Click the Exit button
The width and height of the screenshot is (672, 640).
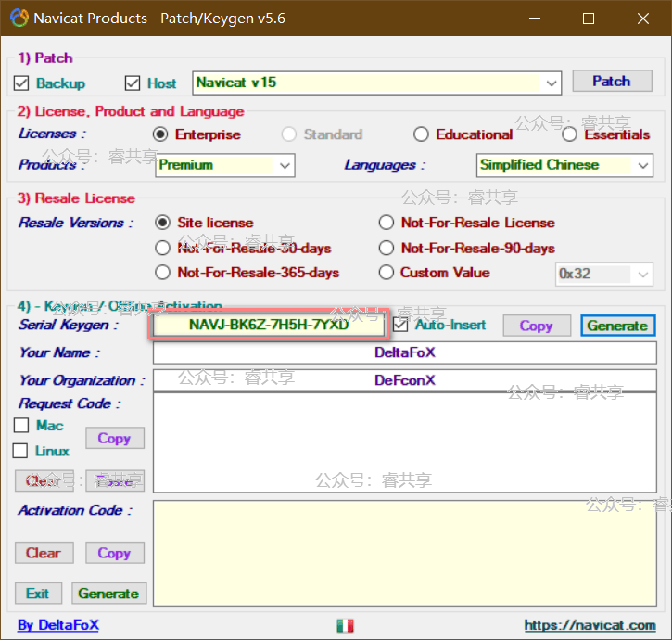(x=38, y=594)
